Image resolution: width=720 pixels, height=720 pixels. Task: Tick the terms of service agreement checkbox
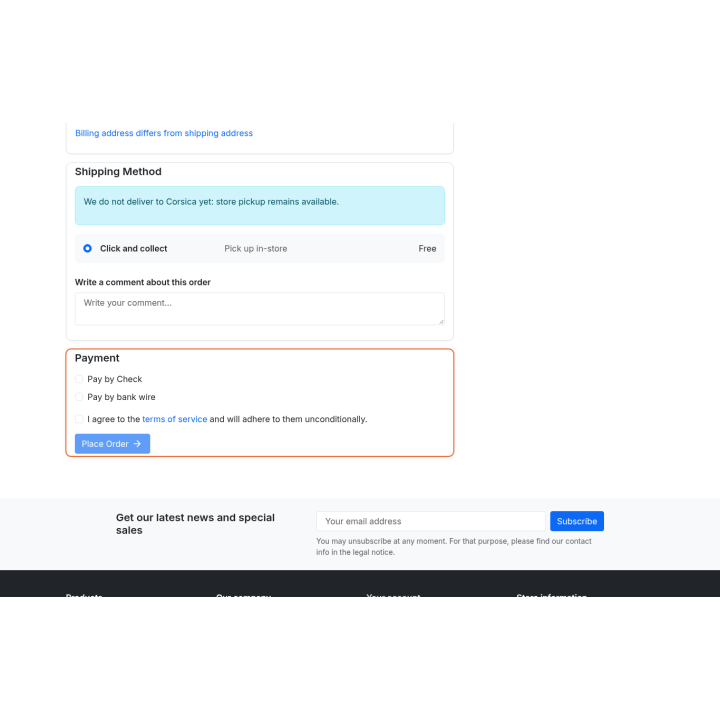coord(79,419)
